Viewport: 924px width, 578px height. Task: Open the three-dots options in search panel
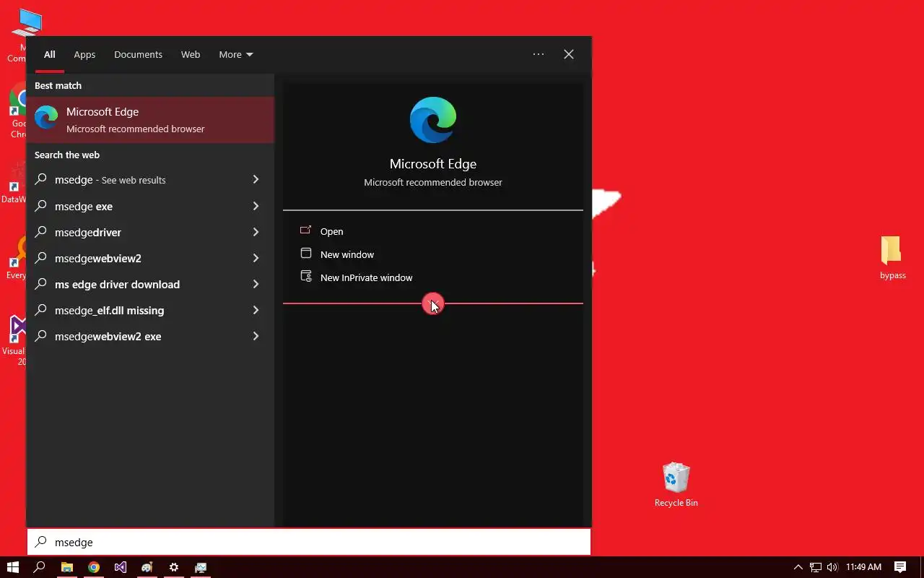pyautogui.click(x=539, y=54)
